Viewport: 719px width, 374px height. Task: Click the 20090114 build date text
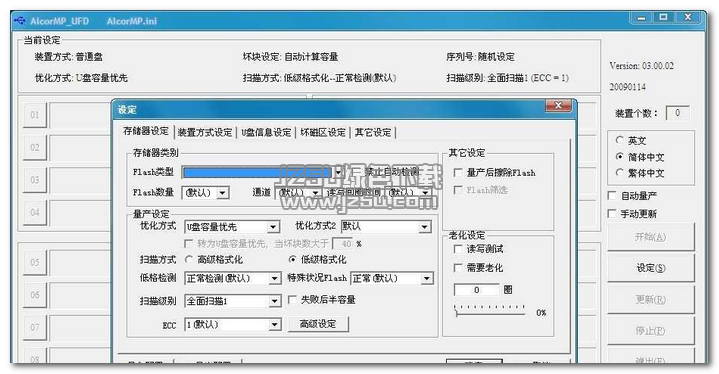[x=628, y=87]
